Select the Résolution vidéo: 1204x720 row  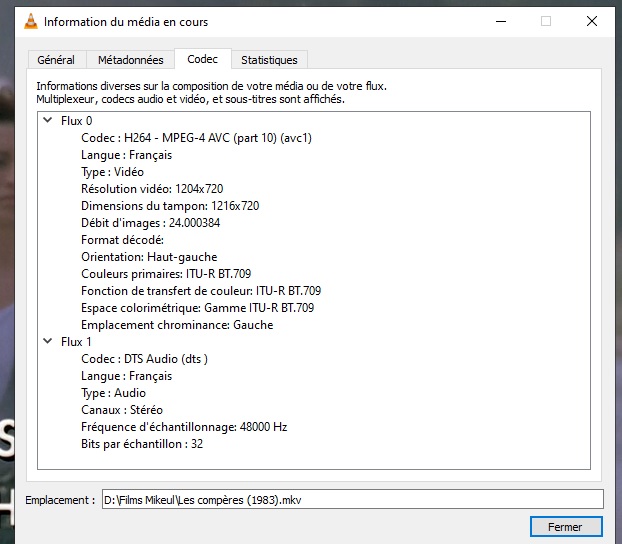coord(152,189)
